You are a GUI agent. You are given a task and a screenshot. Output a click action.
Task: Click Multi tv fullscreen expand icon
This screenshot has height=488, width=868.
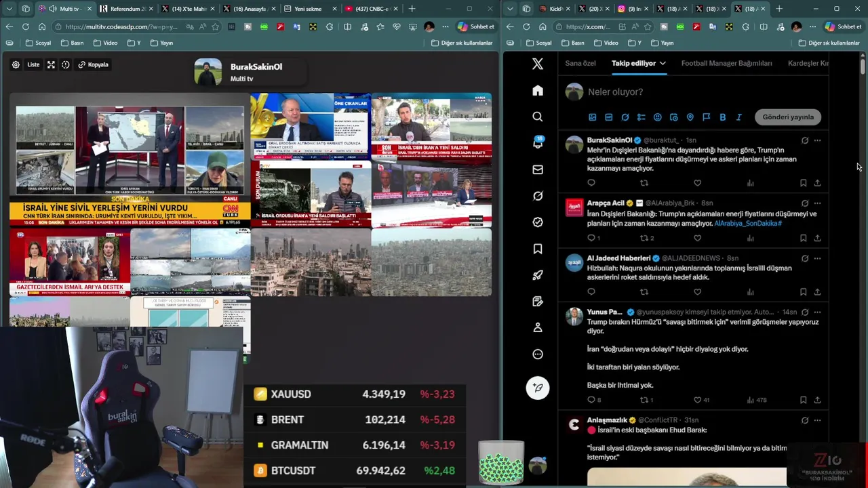click(51, 64)
